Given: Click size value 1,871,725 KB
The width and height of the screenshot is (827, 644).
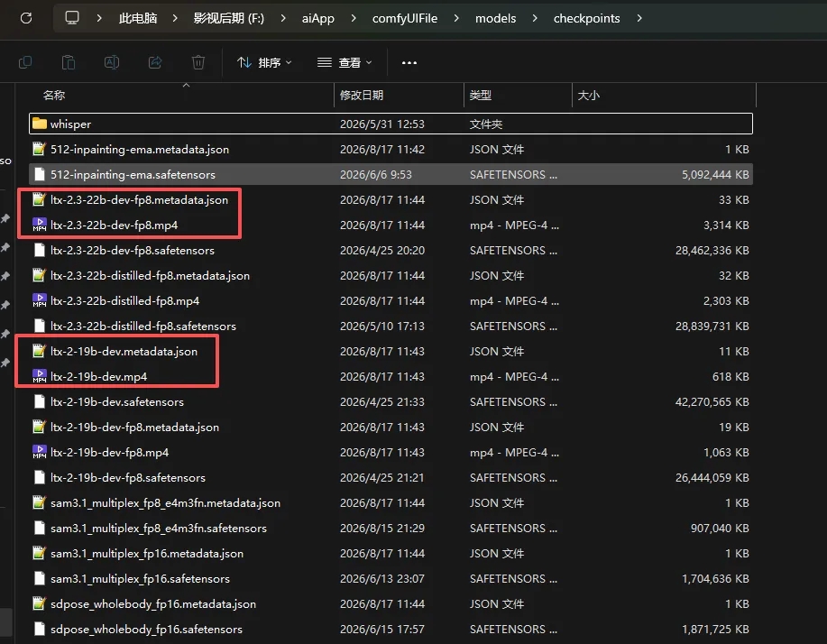Looking at the screenshot, I should coord(715,630).
